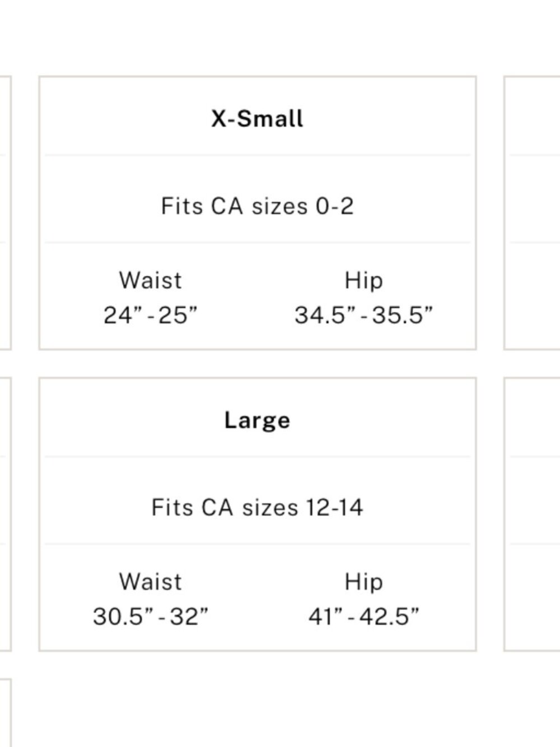Click the Waist label in the X-Small card
560x747 pixels.
point(150,280)
